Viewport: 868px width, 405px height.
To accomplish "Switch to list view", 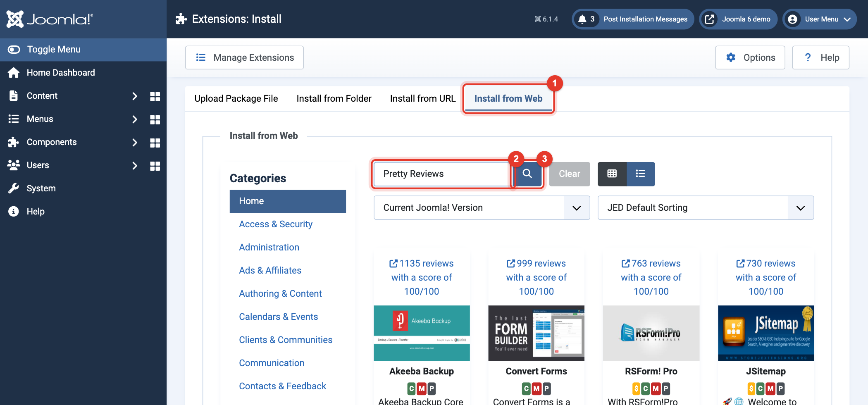I will pos(641,174).
